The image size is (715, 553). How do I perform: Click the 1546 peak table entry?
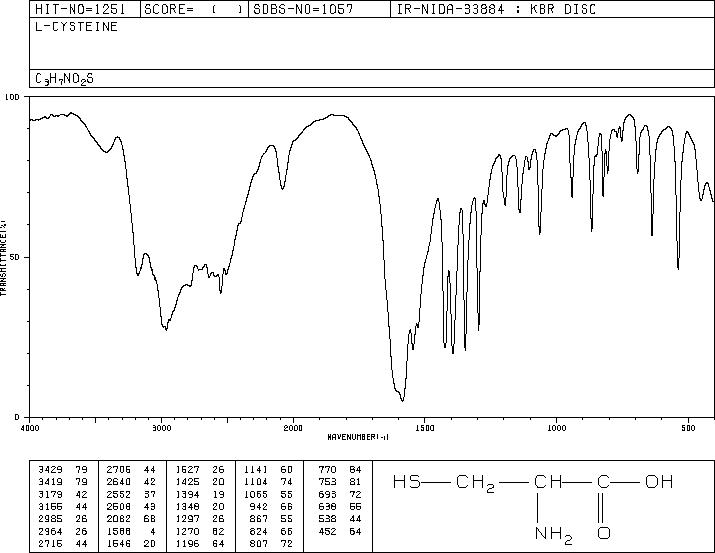coord(119,543)
